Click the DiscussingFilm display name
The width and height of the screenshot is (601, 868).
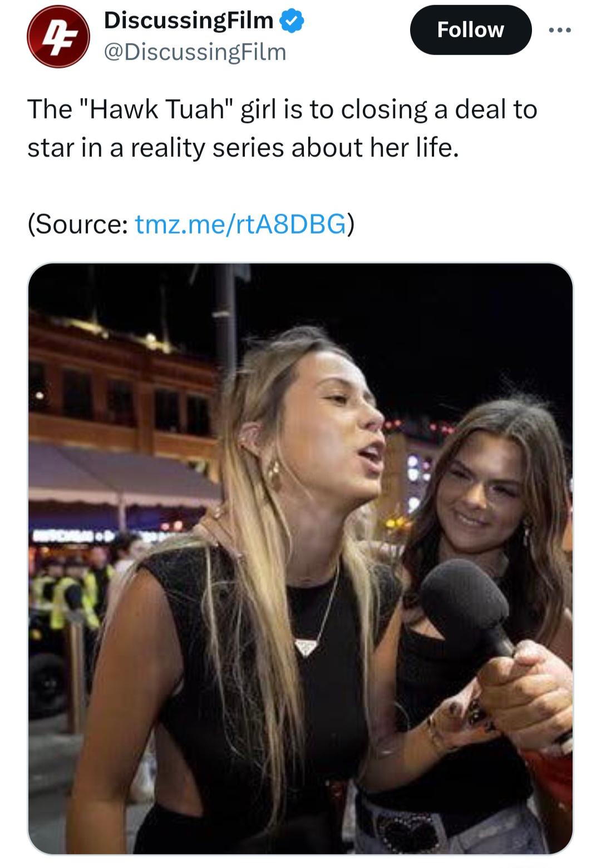189,21
